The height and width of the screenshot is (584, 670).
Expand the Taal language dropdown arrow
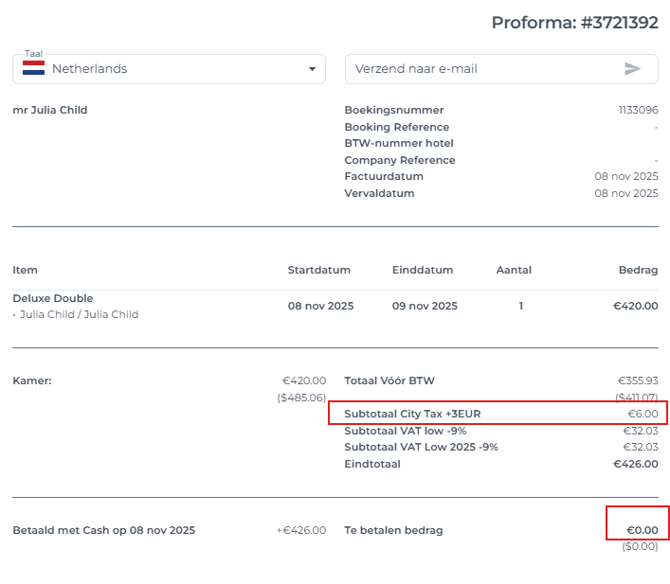tap(311, 69)
